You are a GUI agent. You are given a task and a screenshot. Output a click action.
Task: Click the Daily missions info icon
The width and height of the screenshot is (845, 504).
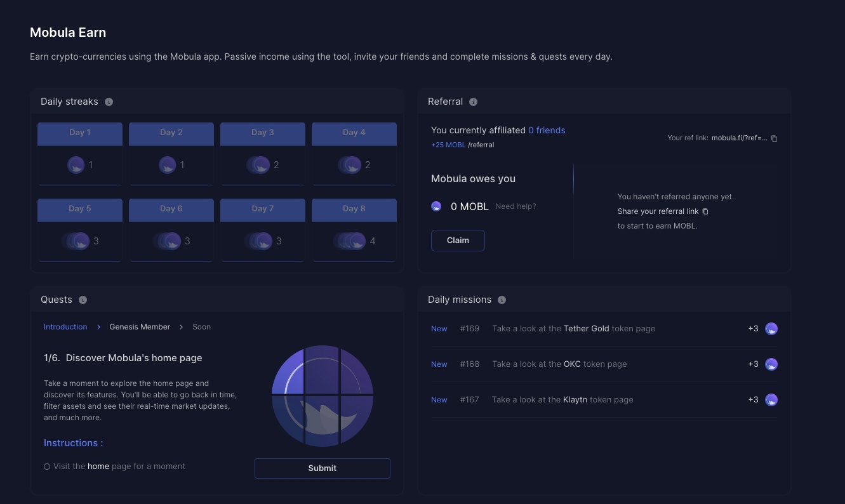pos(502,300)
